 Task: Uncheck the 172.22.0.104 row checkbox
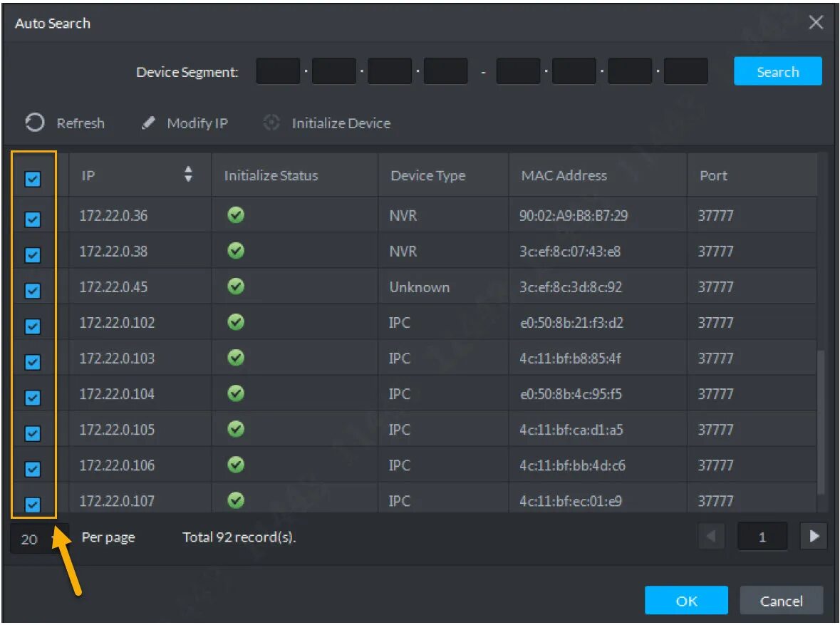33,398
